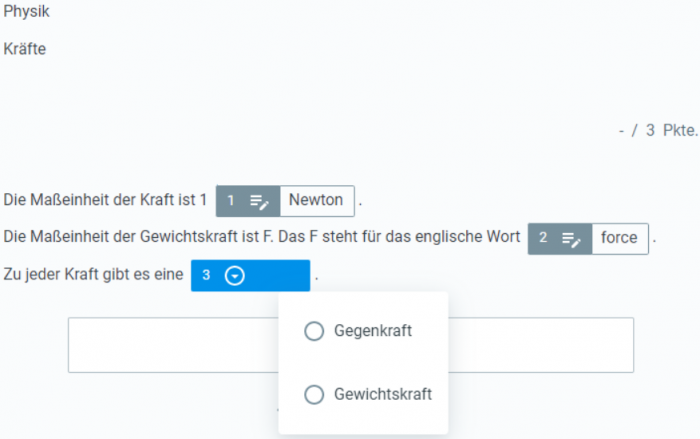The width and height of the screenshot is (700, 439).
Task: Click the Physik subject heading
Action: 26,11
